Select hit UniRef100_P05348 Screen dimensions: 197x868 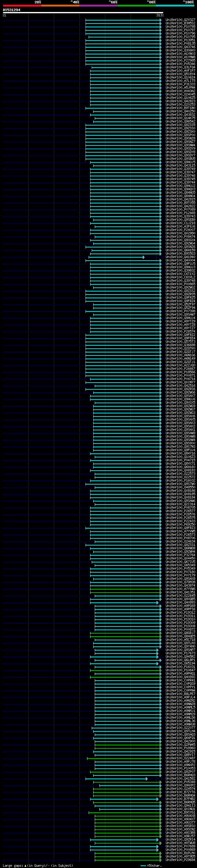click(x=180, y=782)
